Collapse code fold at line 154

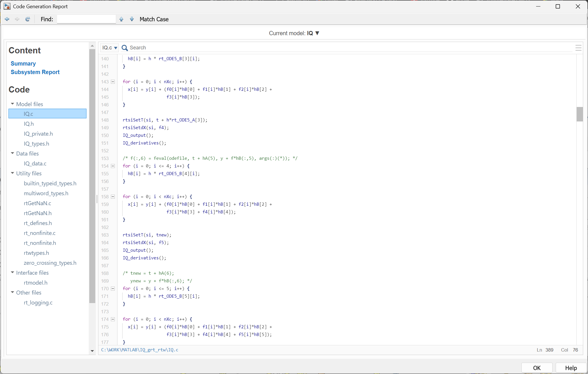pyautogui.click(x=113, y=166)
